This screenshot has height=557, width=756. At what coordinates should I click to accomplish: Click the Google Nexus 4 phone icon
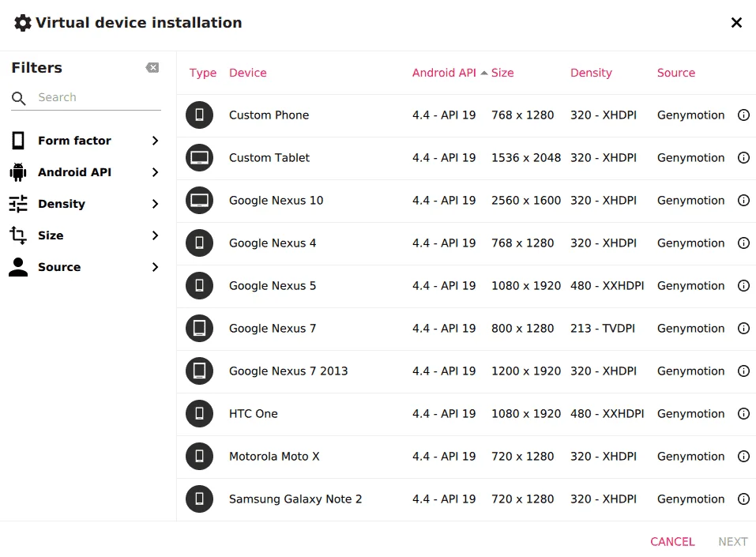[x=199, y=243]
